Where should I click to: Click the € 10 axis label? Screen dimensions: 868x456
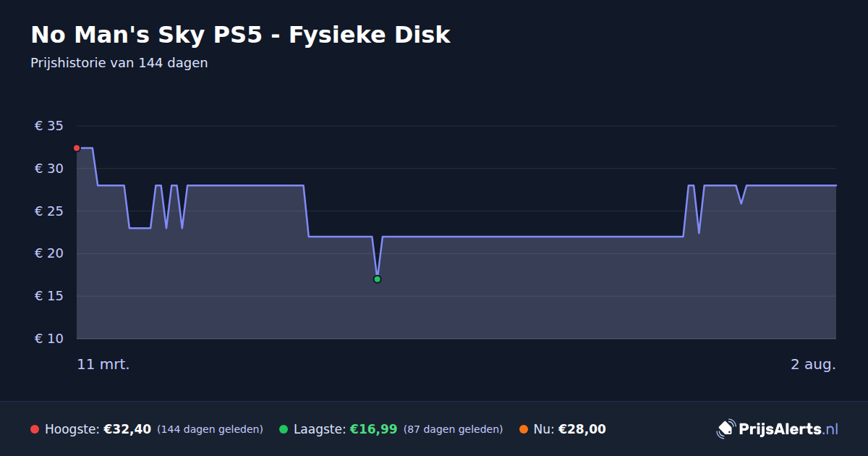tap(49, 339)
